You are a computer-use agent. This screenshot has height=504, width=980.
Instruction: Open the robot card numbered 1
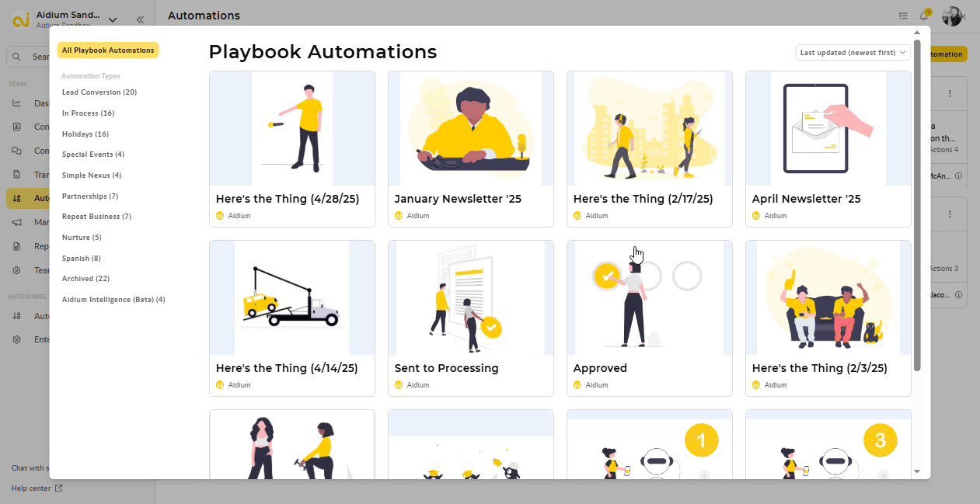(x=650, y=444)
